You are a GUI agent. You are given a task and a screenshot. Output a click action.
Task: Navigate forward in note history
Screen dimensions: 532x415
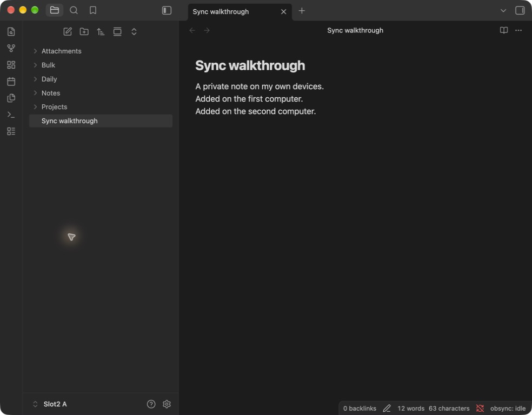coord(207,30)
